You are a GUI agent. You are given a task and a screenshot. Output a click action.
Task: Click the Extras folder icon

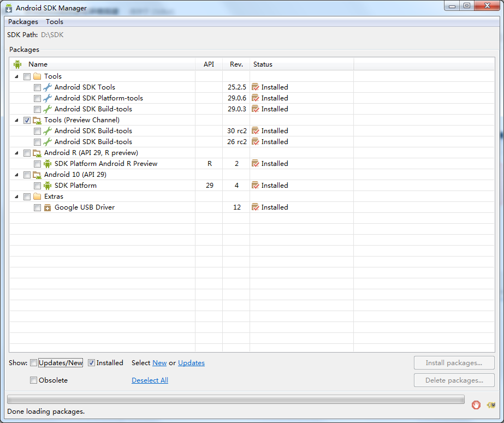37,196
